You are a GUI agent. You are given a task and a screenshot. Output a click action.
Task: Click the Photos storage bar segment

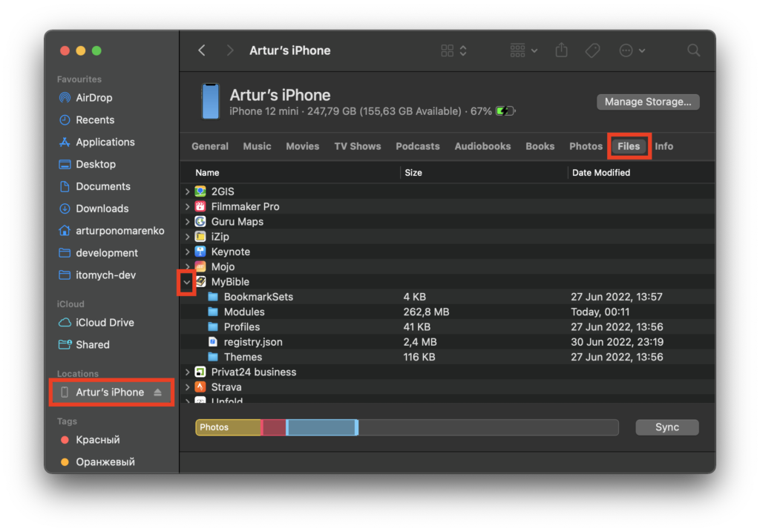pyautogui.click(x=229, y=427)
